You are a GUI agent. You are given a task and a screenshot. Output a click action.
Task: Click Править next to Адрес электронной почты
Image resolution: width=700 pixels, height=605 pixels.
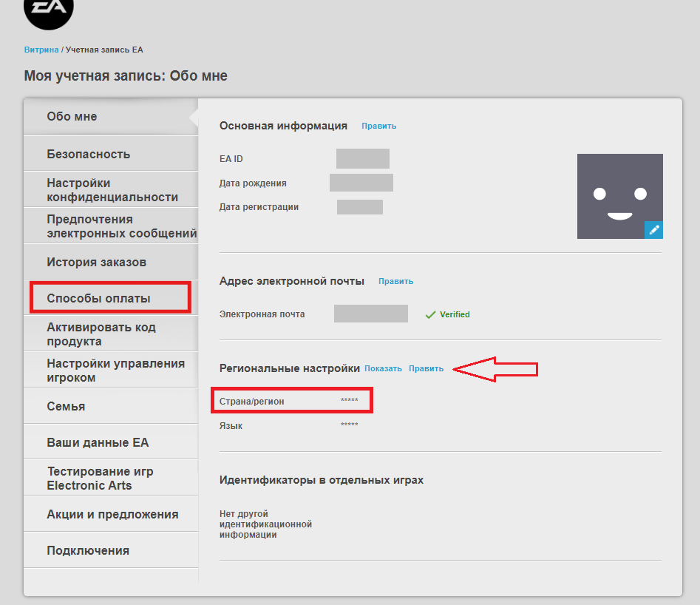tap(395, 281)
